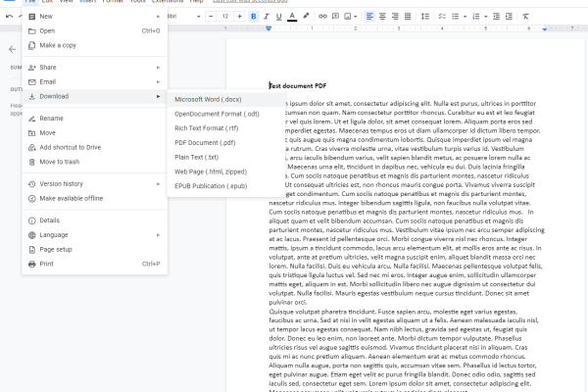588x392 pixels.
Task: Download as Rich Text Format (.rtf)
Action: 226,128
